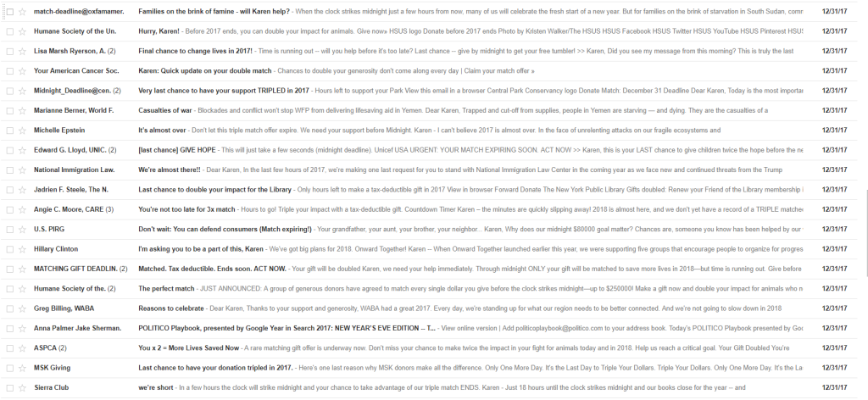
Task: Star the Your American Cancer Society email
Action: point(22,70)
